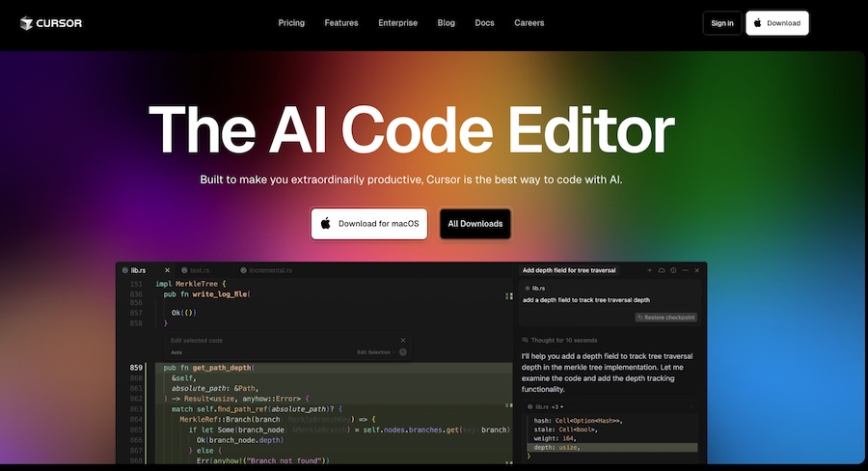The image size is (868, 471).
Task: Click 'pub fn get_path_depth(' code line
Action: [208, 368]
